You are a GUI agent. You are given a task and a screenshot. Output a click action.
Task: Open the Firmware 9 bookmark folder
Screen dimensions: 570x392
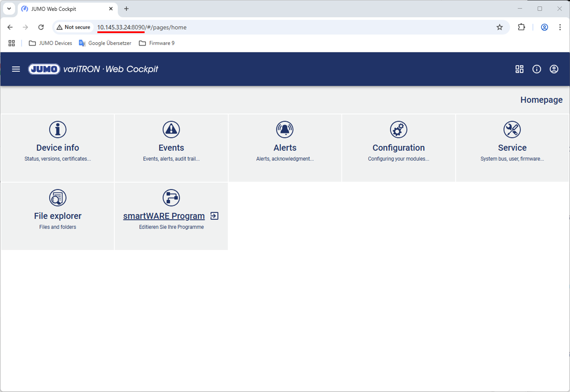[x=157, y=43]
